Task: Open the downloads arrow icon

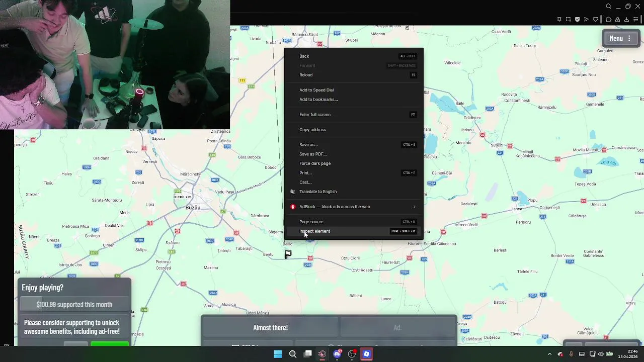Action: coord(626,20)
